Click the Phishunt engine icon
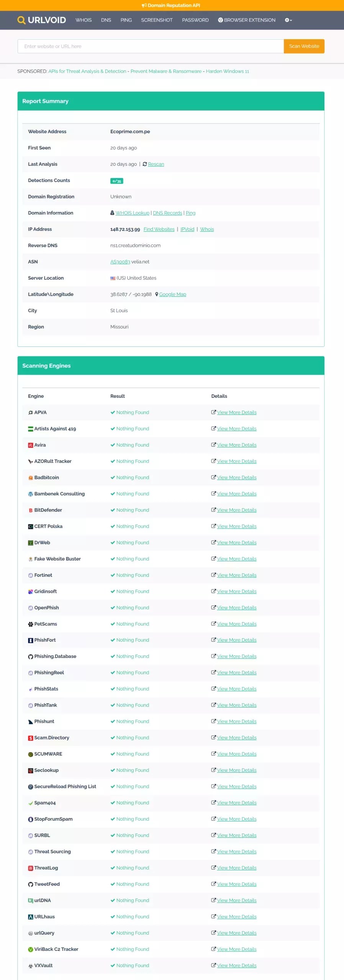Screen dimensions: 344x980 [x=31, y=722]
